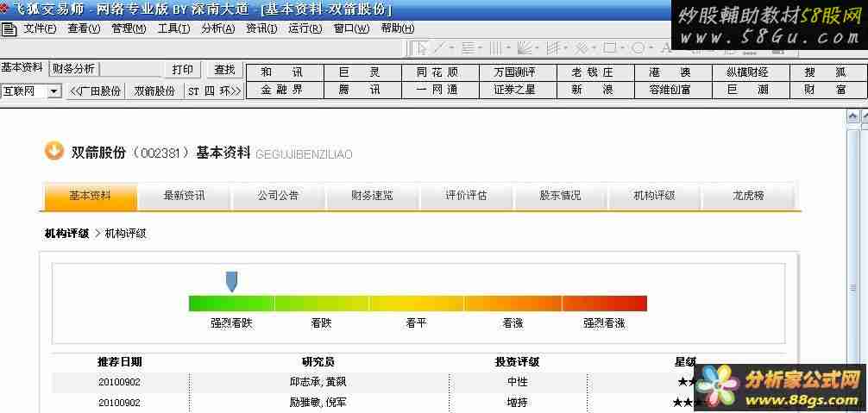Switch to the 最新资讯 tab

(185, 197)
